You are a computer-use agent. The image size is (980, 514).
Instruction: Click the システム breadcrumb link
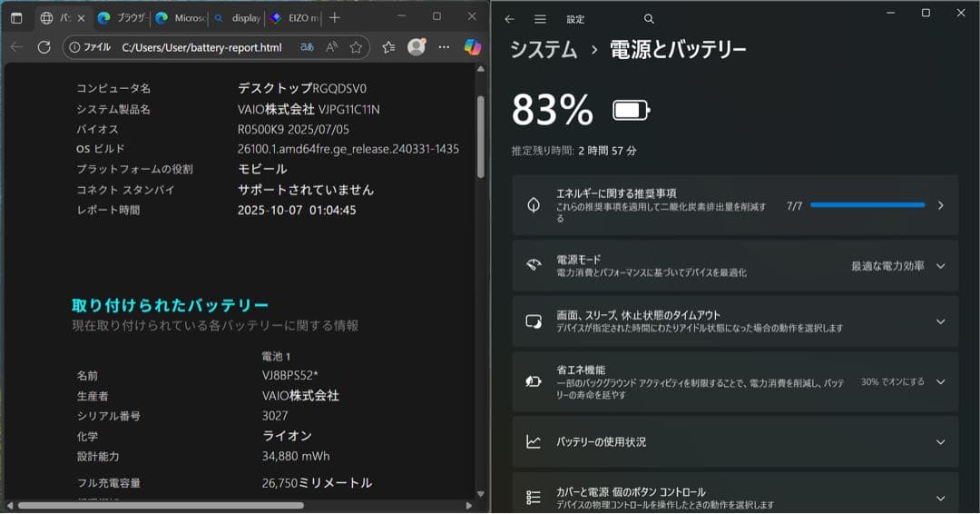(x=544, y=49)
